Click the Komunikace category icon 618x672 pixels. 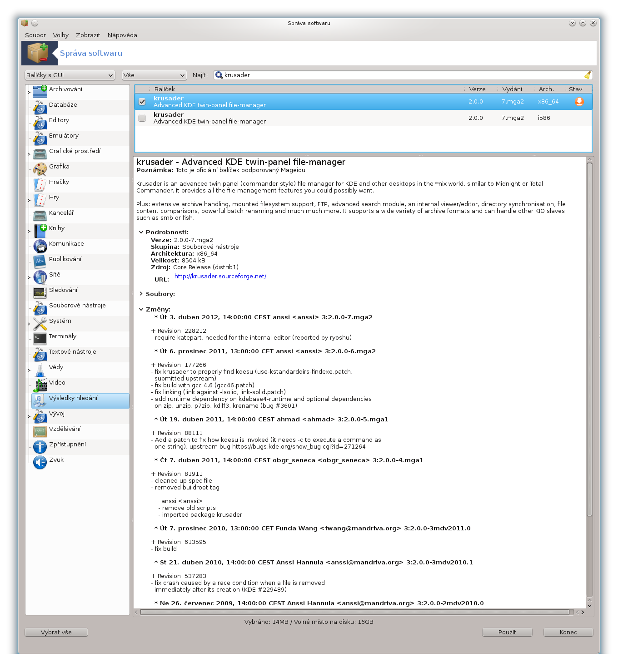pyautogui.click(x=40, y=246)
